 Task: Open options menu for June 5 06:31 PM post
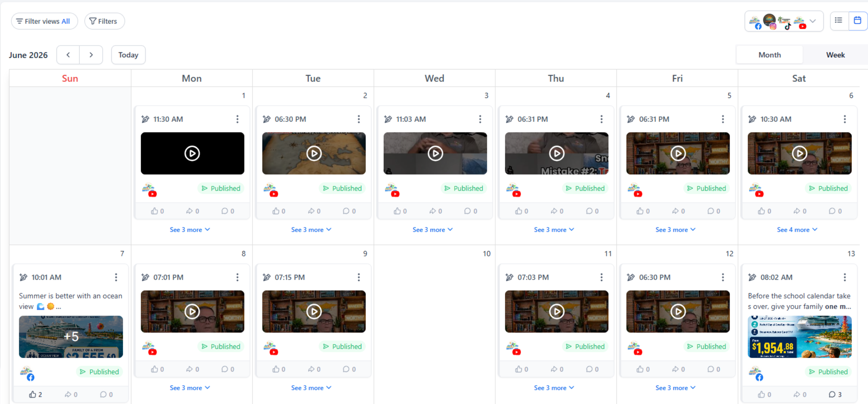723,119
